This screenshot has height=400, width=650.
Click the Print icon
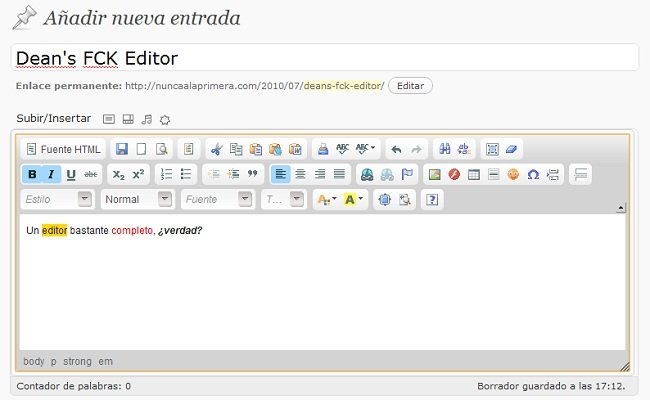(323, 149)
